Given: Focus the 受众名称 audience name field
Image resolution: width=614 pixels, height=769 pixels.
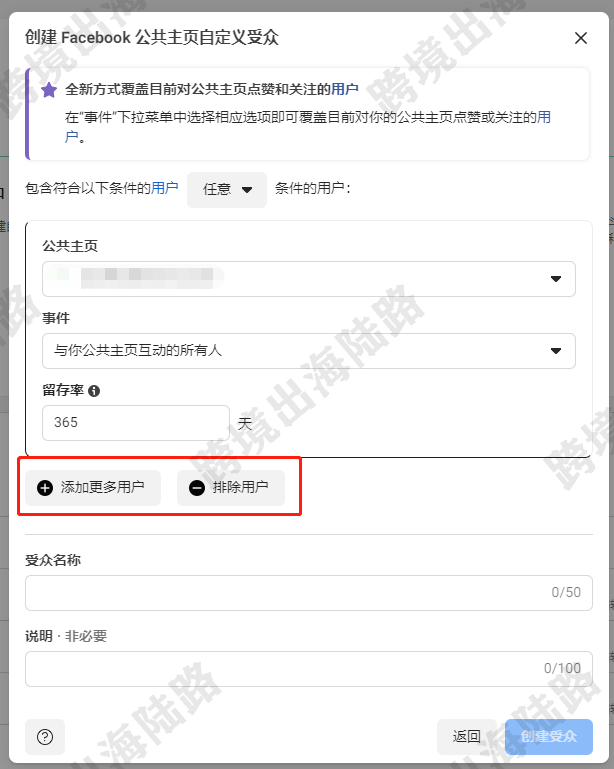Looking at the screenshot, I should [x=309, y=593].
